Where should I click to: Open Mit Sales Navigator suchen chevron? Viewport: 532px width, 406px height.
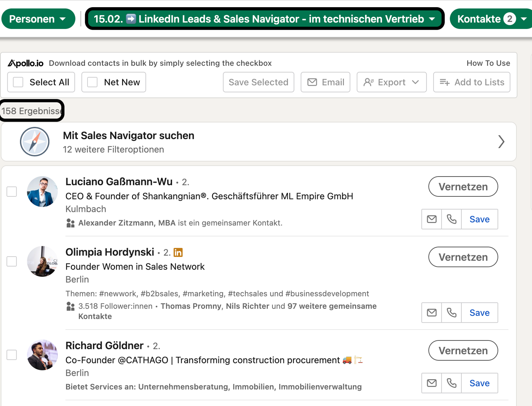(501, 142)
